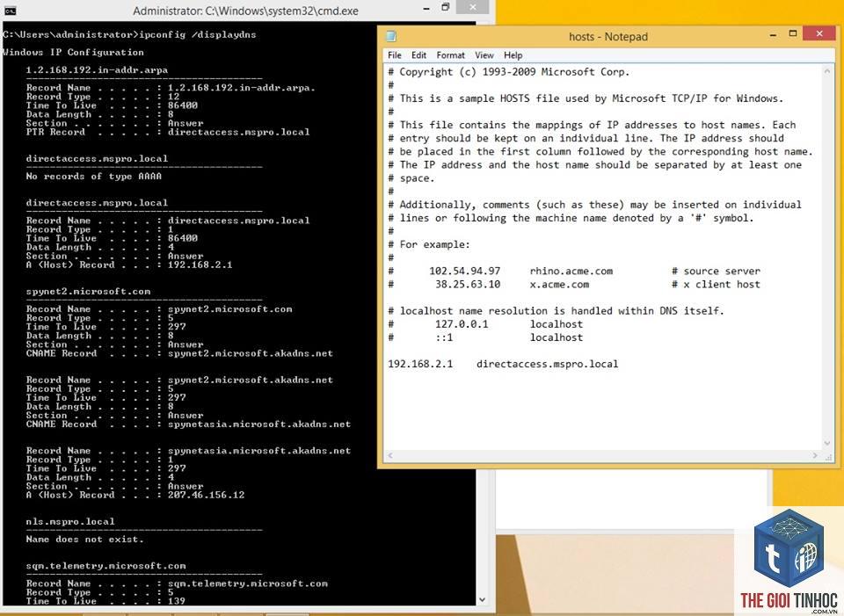Click the sqm.telemetry.microsoft.com section header in cmd

pyautogui.click(x=106, y=566)
